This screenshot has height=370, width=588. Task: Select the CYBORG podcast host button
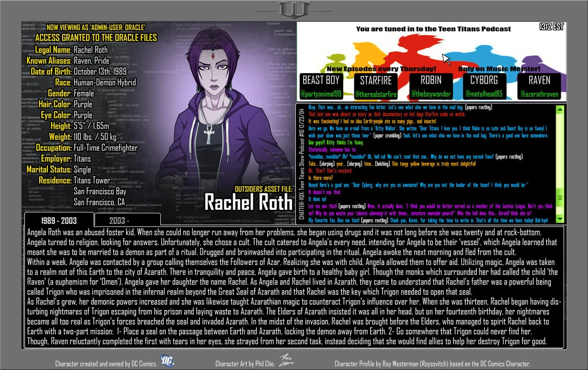(x=484, y=86)
